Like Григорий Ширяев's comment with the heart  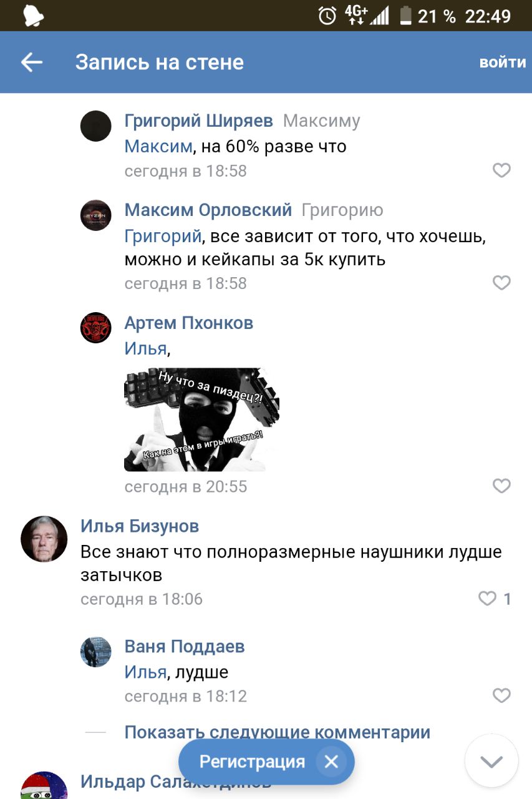coord(501,170)
